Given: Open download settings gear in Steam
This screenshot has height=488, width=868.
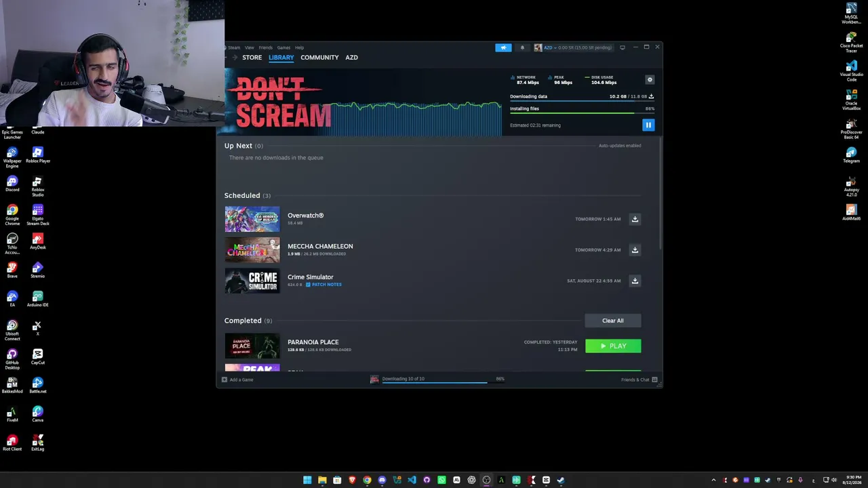Looking at the screenshot, I should (650, 80).
